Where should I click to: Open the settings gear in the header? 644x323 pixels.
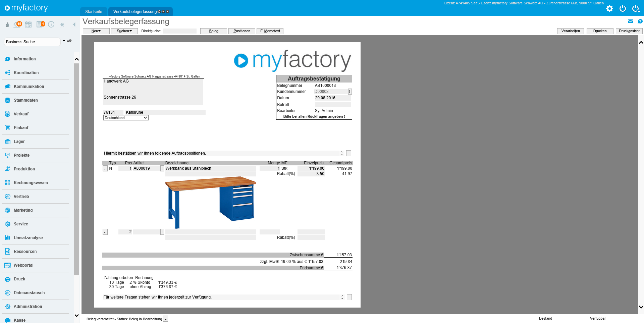(x=609, y=9)
